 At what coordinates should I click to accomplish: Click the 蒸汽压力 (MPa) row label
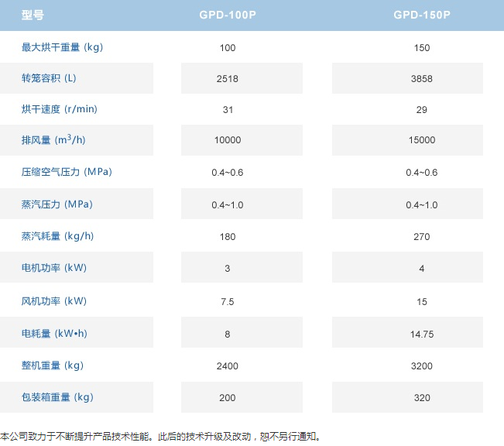57,204
